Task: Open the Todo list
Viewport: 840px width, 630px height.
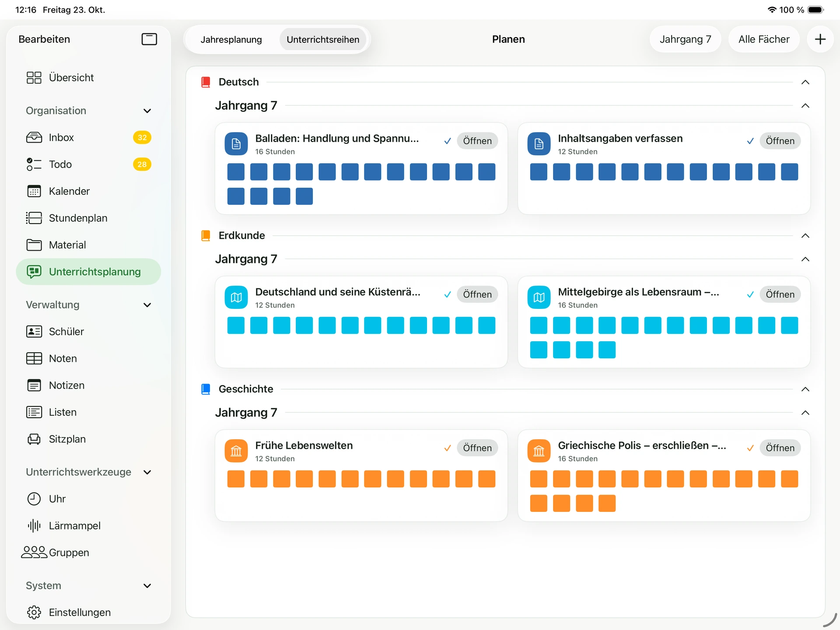Action: [88, 164]
